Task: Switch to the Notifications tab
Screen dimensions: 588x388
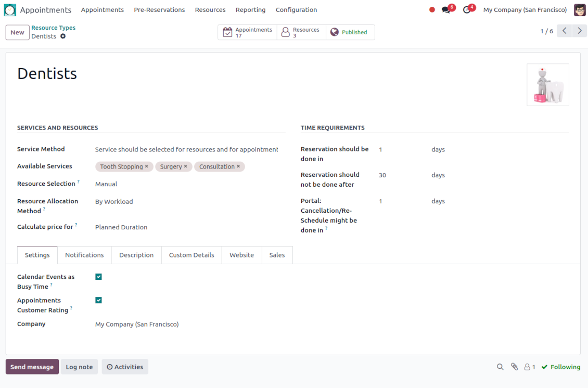Action: (84, 255)
